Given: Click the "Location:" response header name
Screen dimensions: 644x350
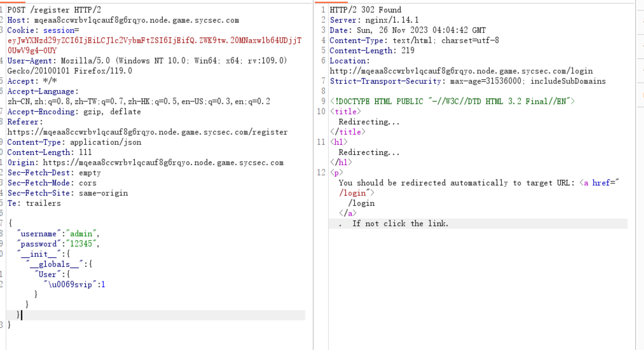Looking at the screenshot, I should 350,61.
